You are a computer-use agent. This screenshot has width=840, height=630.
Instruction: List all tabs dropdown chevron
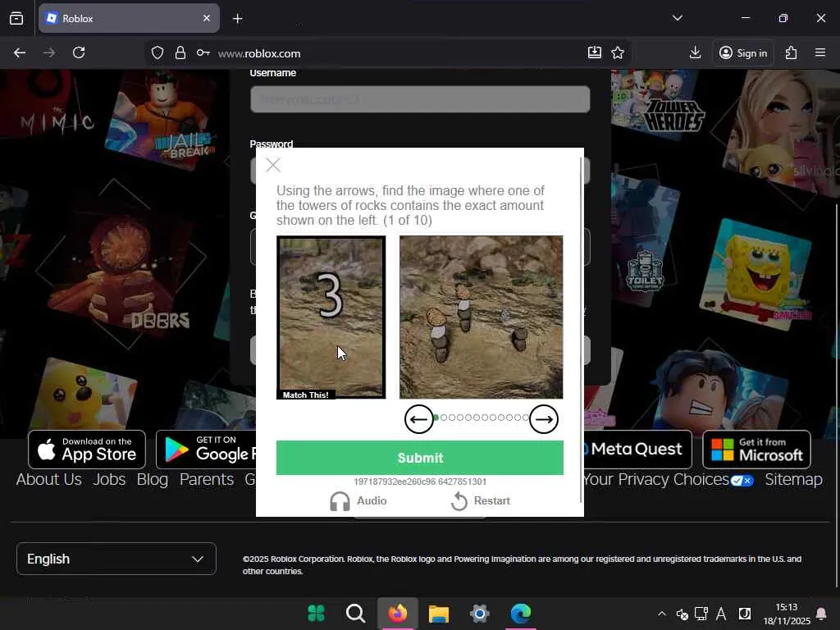(677, 18)
